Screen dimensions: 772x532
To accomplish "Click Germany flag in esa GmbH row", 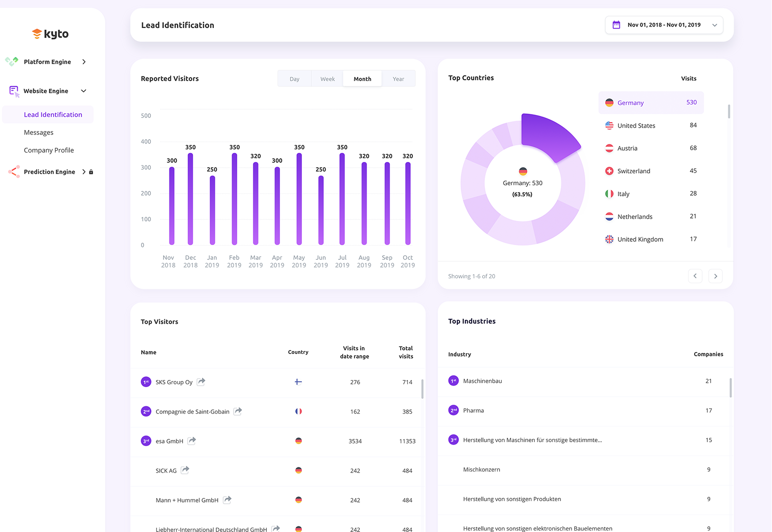I will click(299, 441).
